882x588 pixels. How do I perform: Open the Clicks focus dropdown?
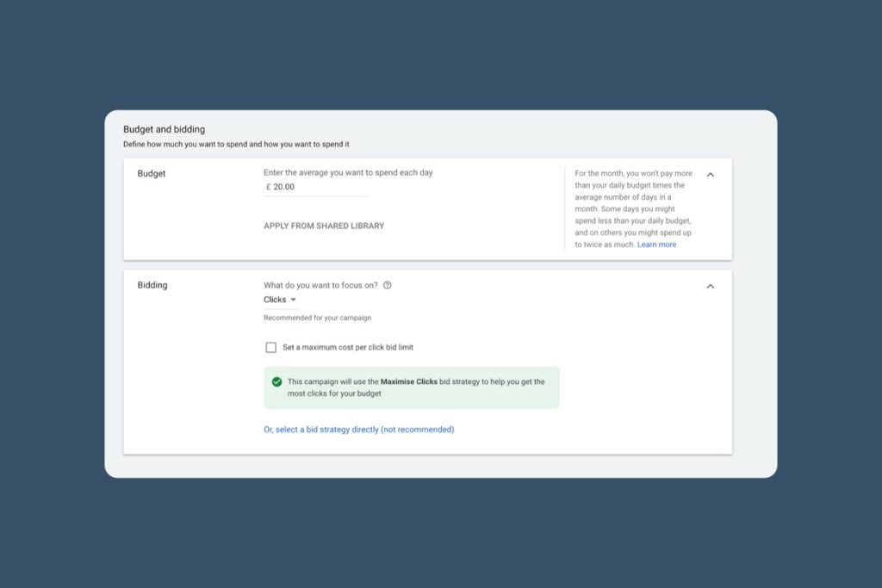pos(280,300)
